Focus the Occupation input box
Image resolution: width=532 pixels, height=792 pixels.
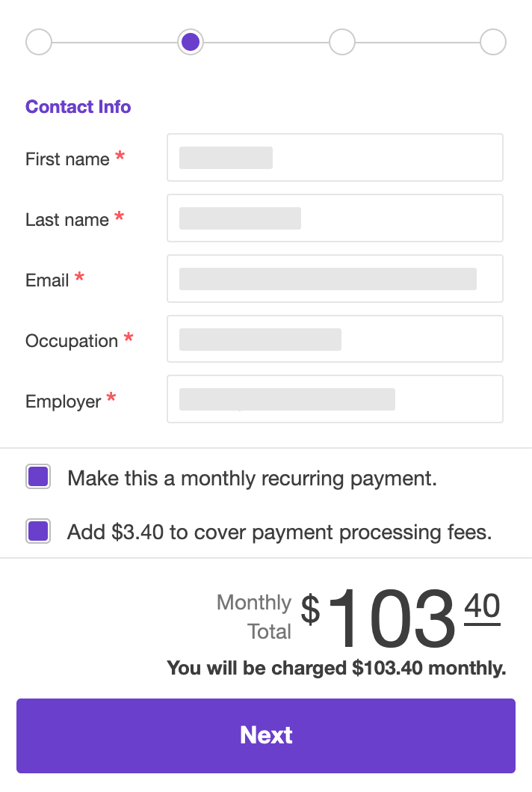(334, 339)
